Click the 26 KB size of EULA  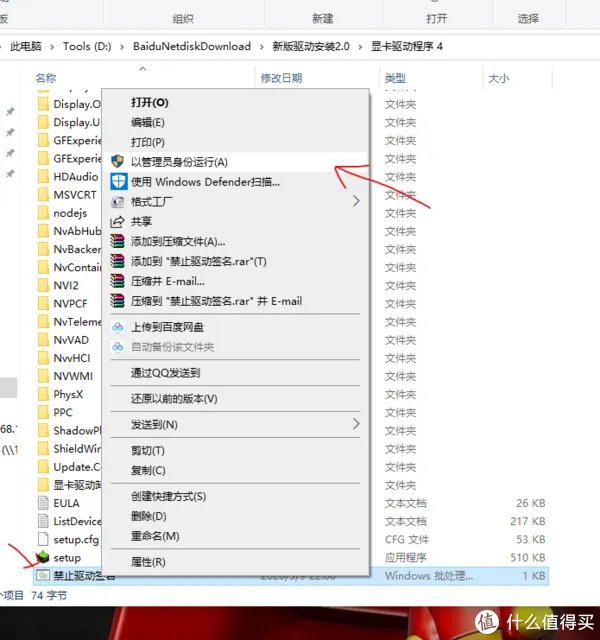click(531, 503)
